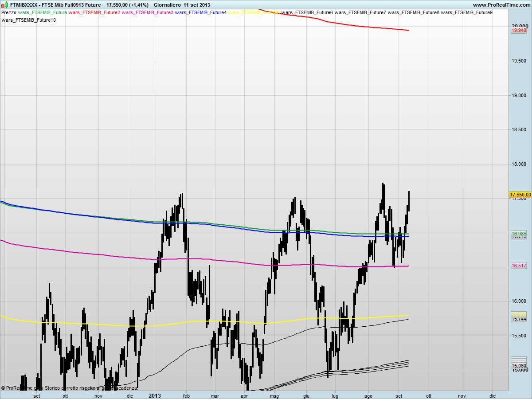Select green wars_FTSEMIB_Future indicator label
Image resolution: width=532 pixels, height=399 pixels.
pos(43,12)
